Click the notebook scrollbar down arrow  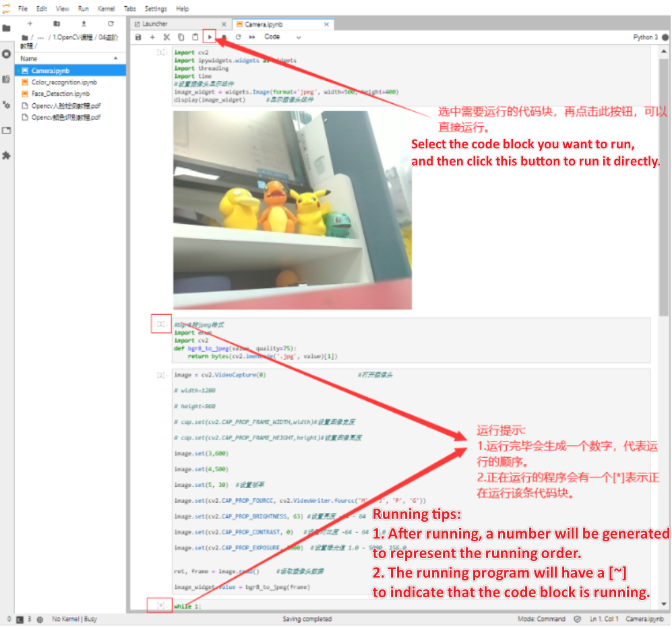tap(664, 604)
